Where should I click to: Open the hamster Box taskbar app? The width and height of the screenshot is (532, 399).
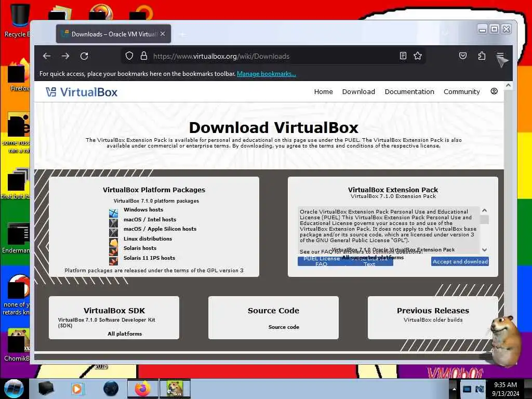[175, 389]
